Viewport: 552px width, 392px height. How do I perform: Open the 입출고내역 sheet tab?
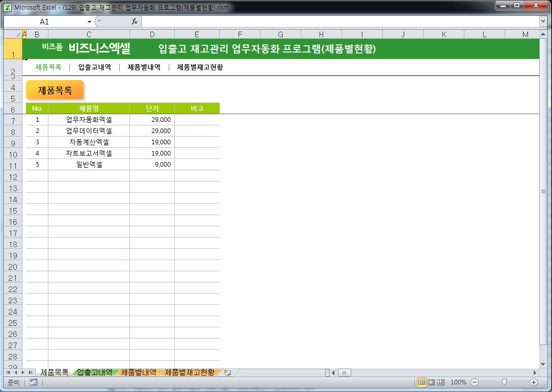click(x=94, y=373)
